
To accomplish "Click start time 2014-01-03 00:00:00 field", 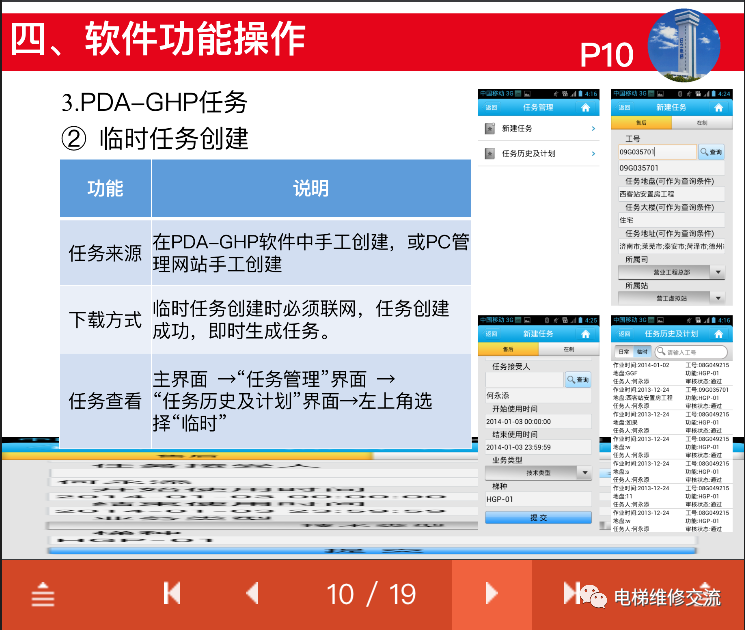I will (x=538, y=421).
